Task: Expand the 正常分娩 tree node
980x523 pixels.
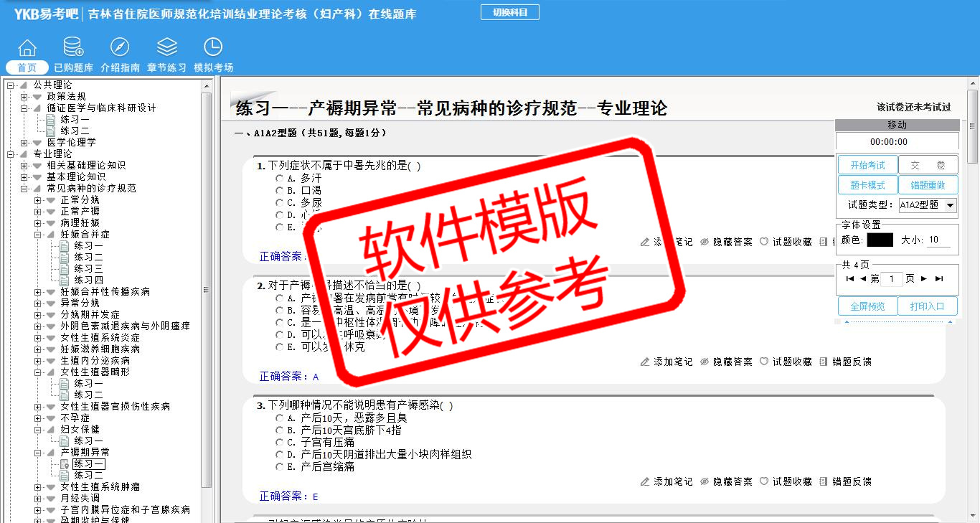Action: pyautogui.click(x=38, y=200)
